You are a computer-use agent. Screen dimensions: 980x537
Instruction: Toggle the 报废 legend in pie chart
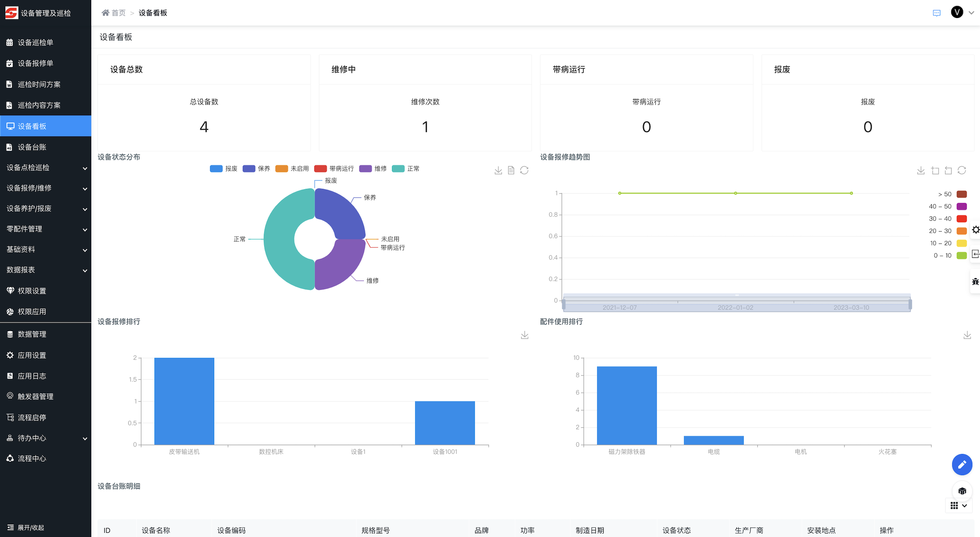pyautogui.click(x=224, y=169)
